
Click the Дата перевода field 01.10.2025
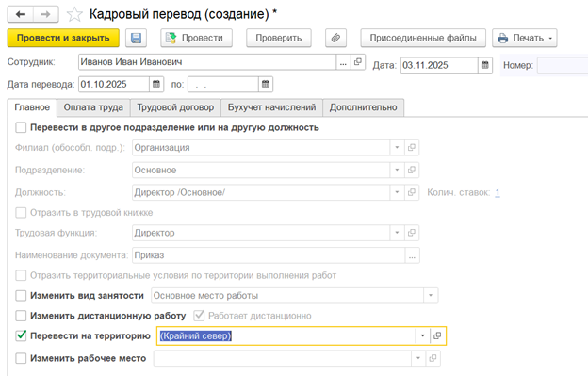[x=114, y=85]
